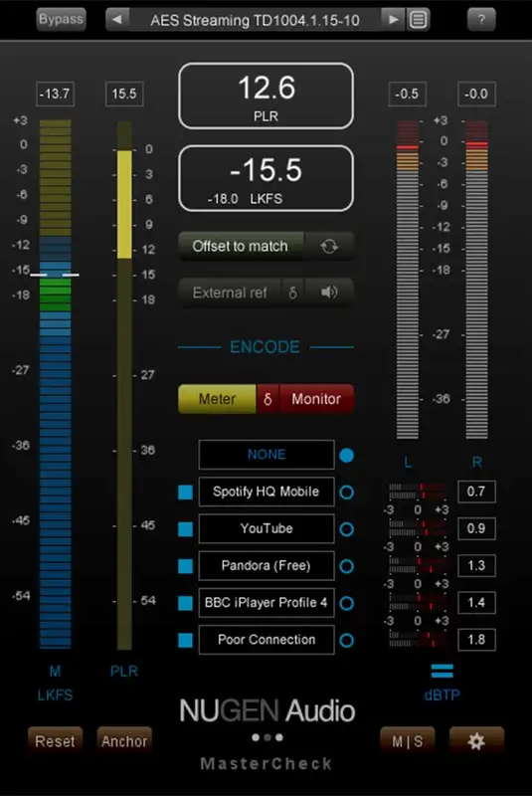Open the YouTube codec slot
The image size is (532, 796).
tap(266, 528)
